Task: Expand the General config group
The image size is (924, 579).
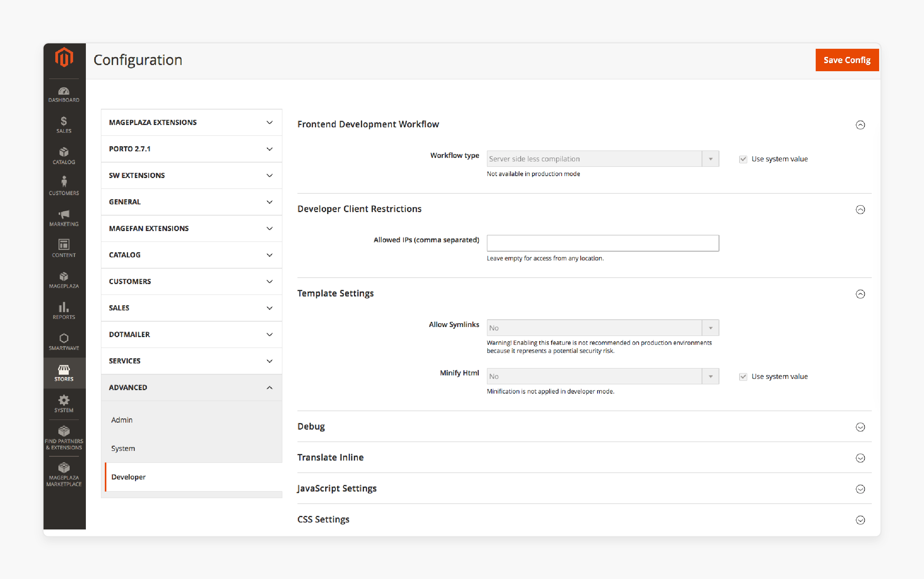Action: tap(191, 202)
